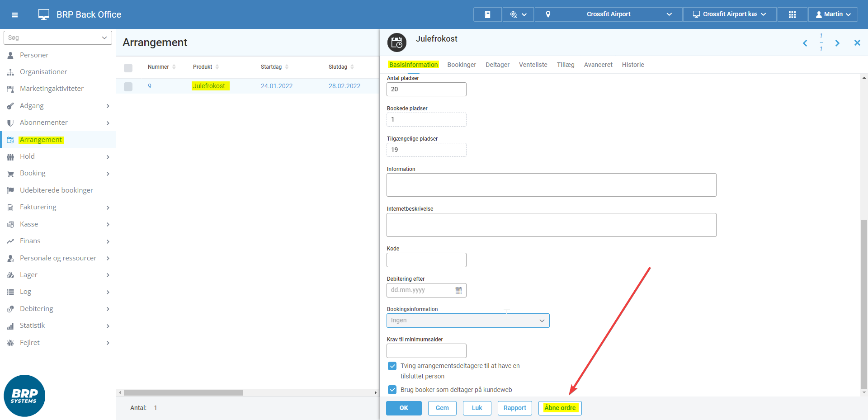The image size is (868, 420).
Task: Switch to the Venteliste tab
Action: pos(533,65)
